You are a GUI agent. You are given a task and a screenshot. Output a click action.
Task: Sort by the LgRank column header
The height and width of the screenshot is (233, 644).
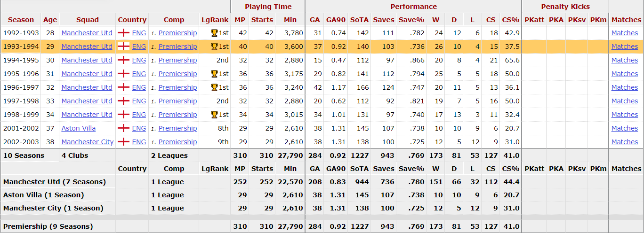(215, 20)
